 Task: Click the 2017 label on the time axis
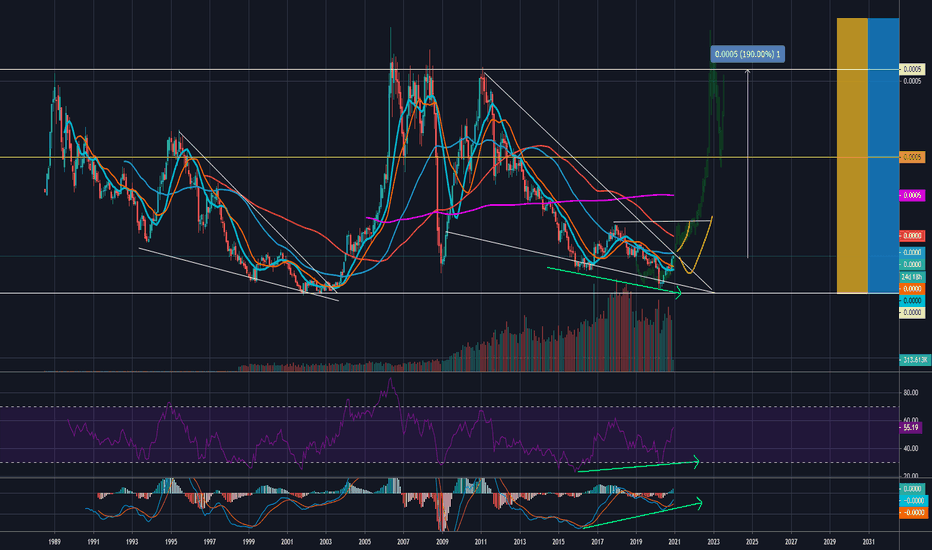pos(597,542)
